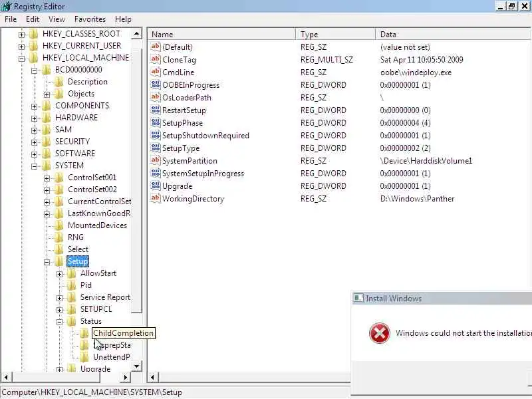Expand the HKEY_CURRENT_USER node
532x399 pixels.
[22, 47]
